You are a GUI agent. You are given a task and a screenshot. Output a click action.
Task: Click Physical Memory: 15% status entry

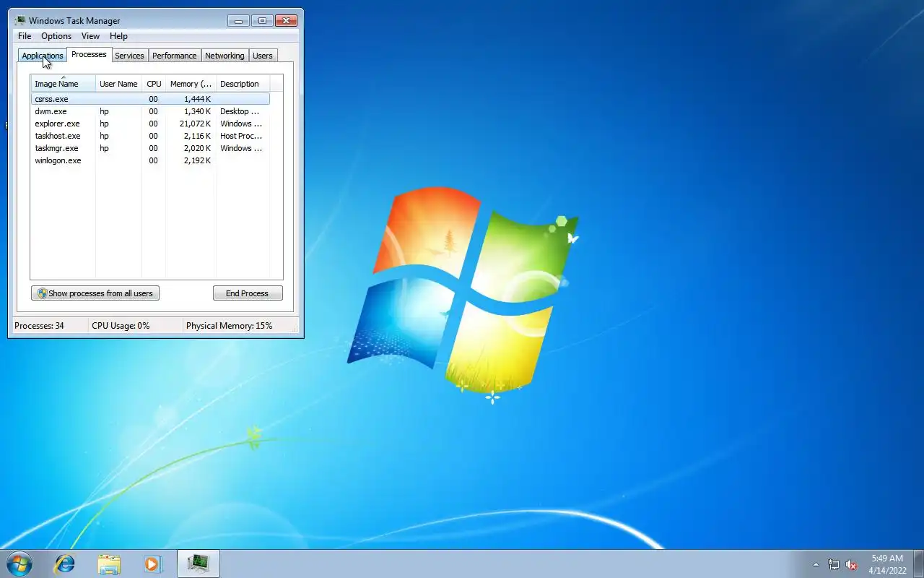coord(230,326)
